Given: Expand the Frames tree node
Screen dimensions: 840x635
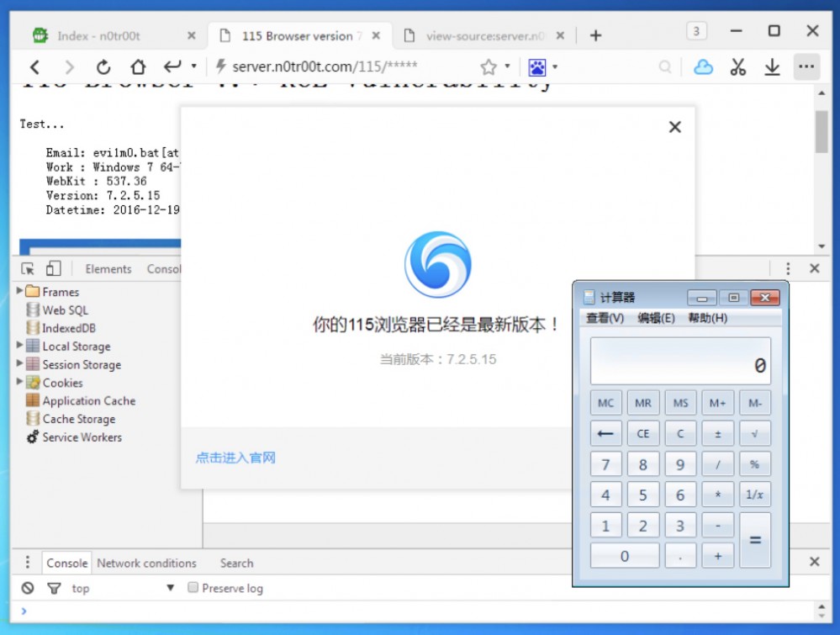Looking at the screenshot, I should pos(19,290).
